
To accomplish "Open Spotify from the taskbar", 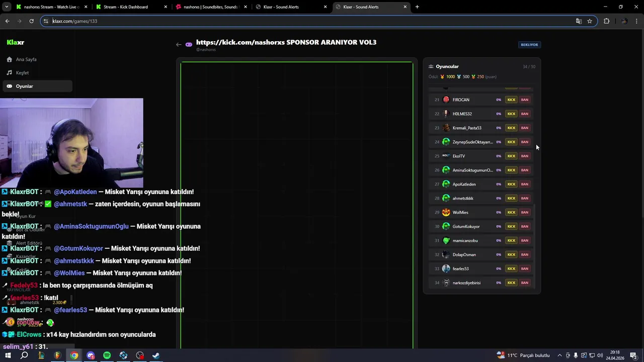I will click(x=107, y=355).
